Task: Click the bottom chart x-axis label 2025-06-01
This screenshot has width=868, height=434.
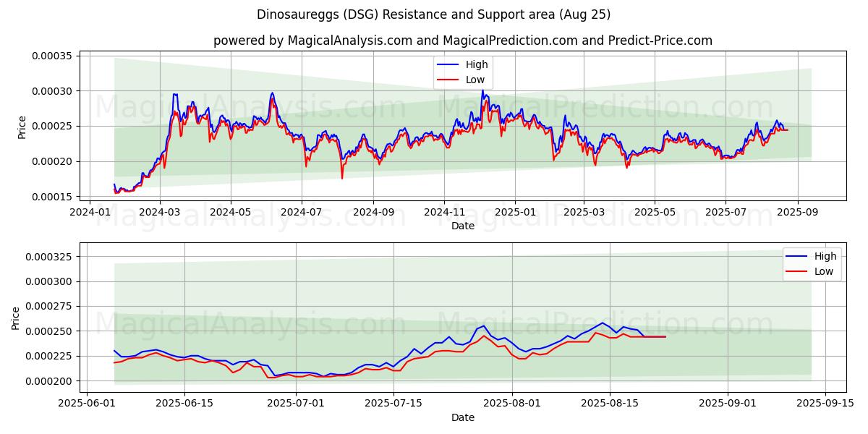Action: coord(88,404)
